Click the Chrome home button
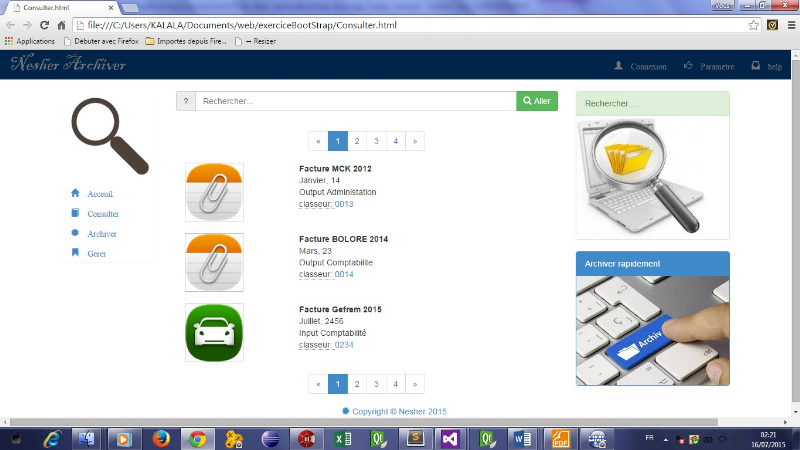This screenshot has width=800, height=450. pos(61,25)
